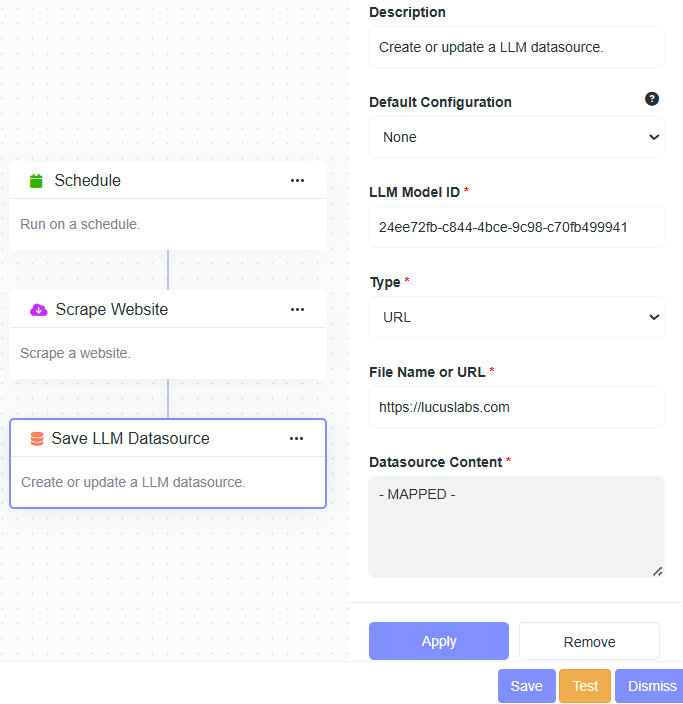Select the Scrape Website node description text
Screen dimensions: 683x704
tap(75, 353)
